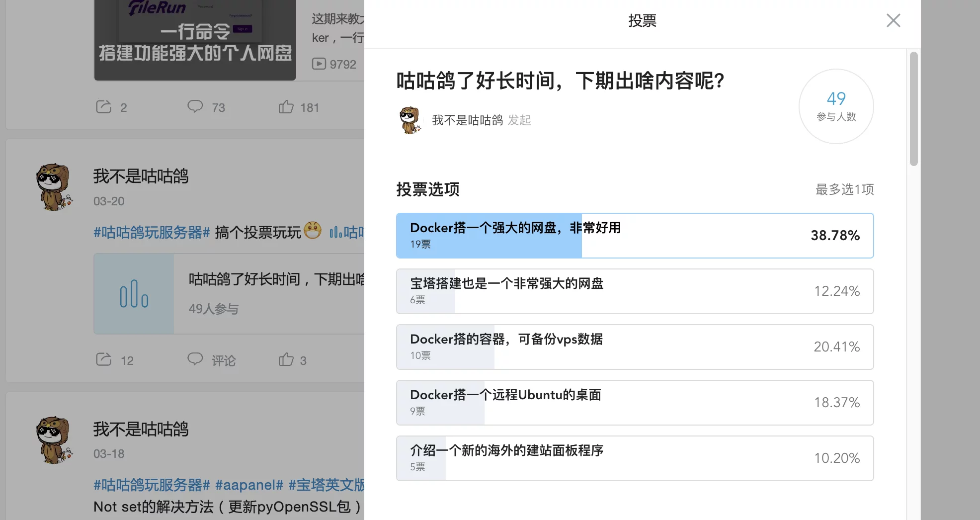Viewport: 980px width, 520px height.
Task: Select option Docker搭一个强大的网盘
Action: (635, 236)
